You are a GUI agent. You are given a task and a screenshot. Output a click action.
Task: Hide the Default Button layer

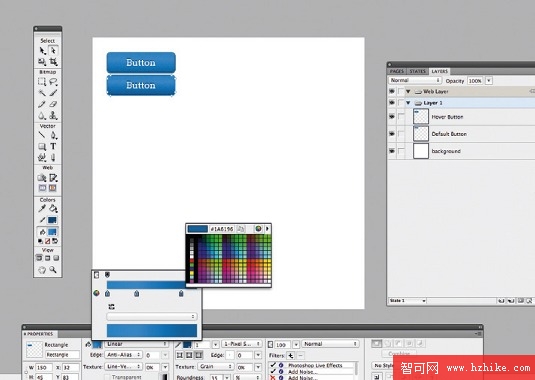(392, 134)
